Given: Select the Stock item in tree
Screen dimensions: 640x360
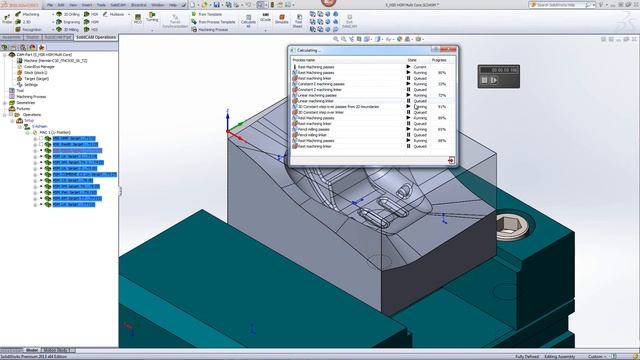Looking at the screenshot, I should pos(32,73).
